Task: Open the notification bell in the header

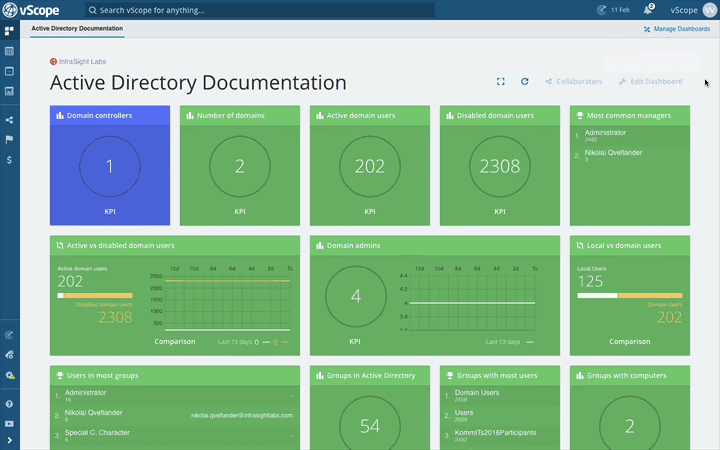Action: pos(648,10)
